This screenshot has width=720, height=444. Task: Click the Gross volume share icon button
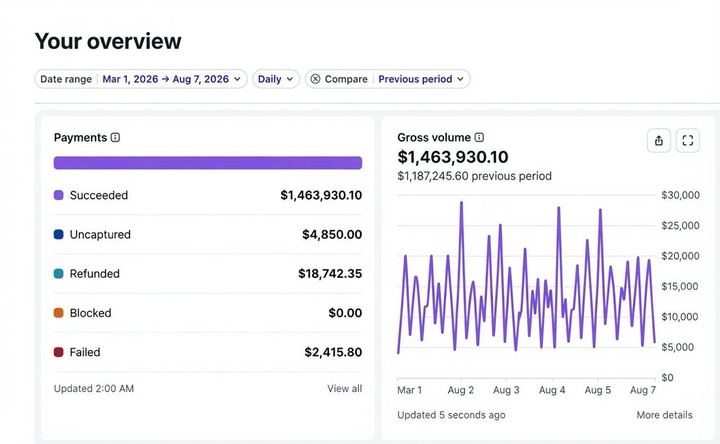pos(659,141)
